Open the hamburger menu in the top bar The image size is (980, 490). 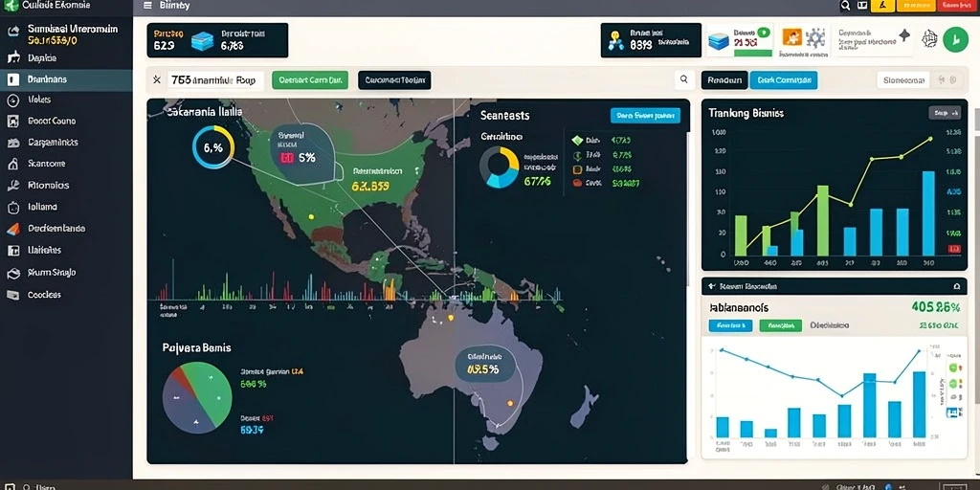(x=147, y=6)
